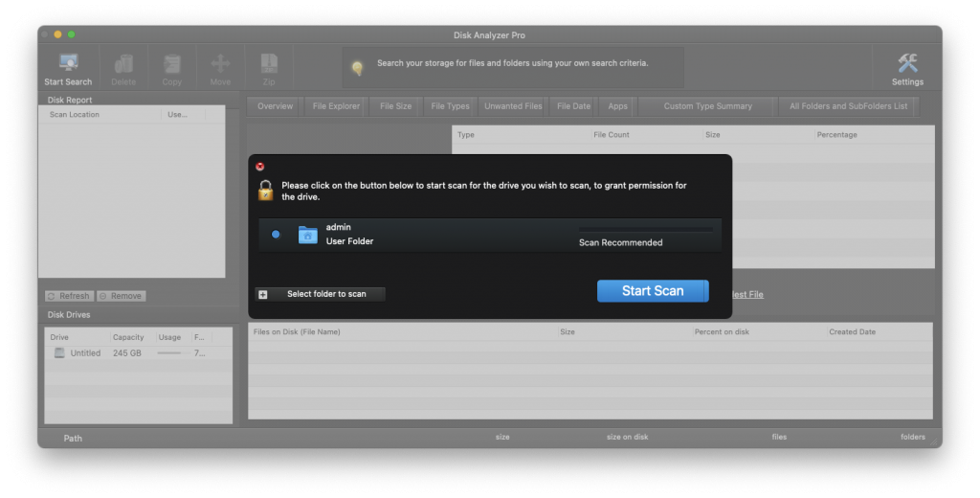The width and height of the screenshot is (980, 498).
Task: Click 'size on disk' in status bar
Action: (627, 437)
